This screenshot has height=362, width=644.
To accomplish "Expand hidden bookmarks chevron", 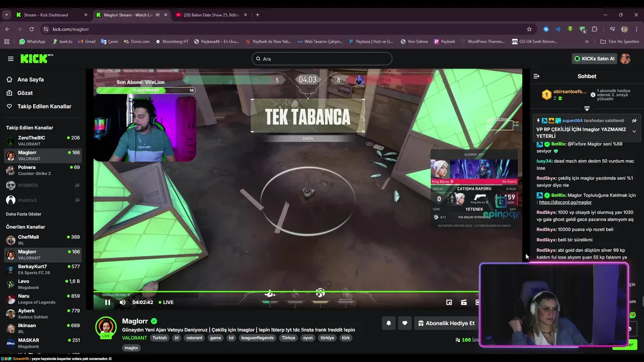I will (x=587, y=42).
